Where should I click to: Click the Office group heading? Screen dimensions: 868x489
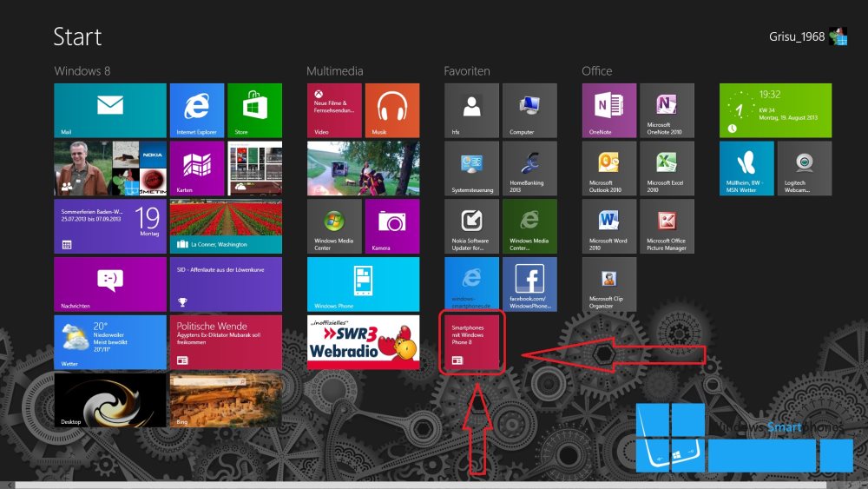(x=597, y=71)
